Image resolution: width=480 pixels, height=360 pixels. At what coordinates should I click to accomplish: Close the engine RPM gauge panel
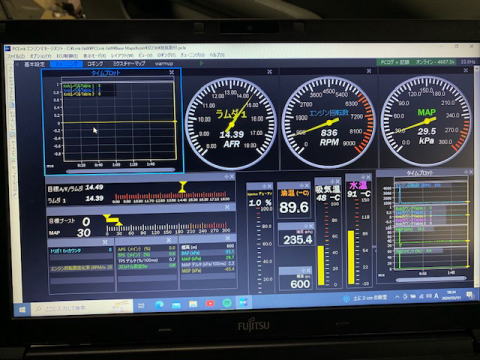[x=369, y=71]
